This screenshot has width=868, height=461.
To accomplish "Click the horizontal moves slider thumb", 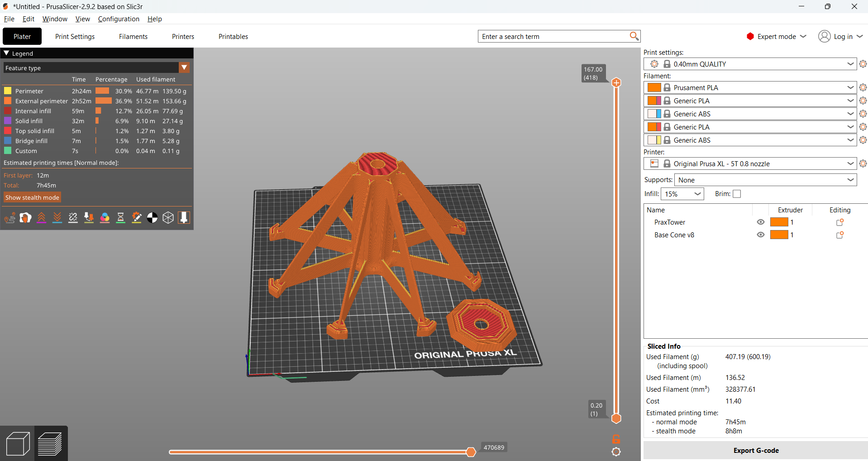I will coord(471,452).
